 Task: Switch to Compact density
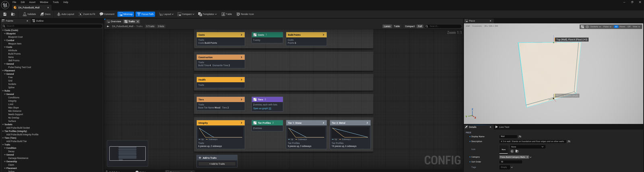(410, 26)
